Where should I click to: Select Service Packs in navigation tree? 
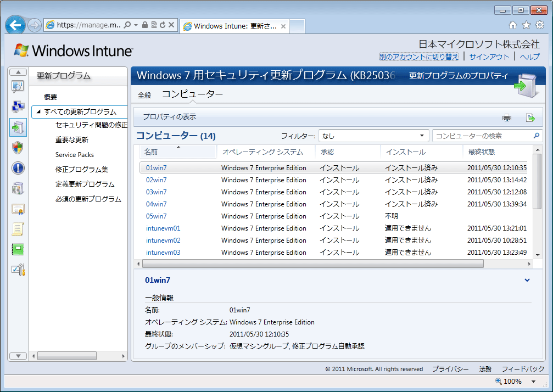[75, 155]
